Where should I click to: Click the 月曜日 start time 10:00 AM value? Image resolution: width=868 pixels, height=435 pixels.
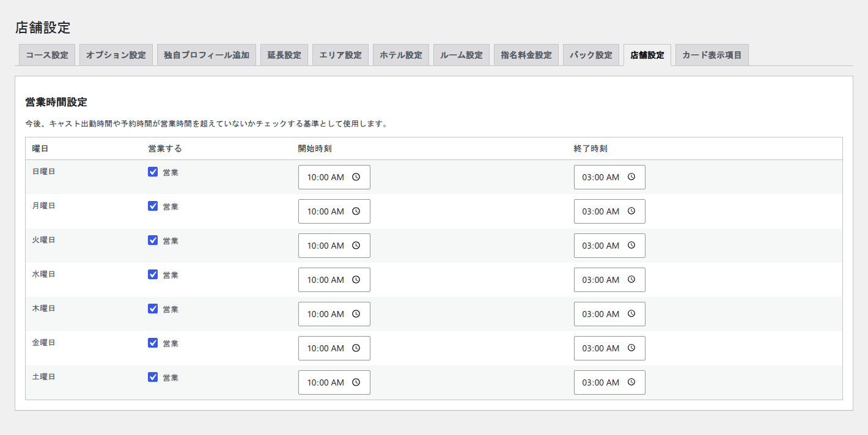(x=325, y=211)
